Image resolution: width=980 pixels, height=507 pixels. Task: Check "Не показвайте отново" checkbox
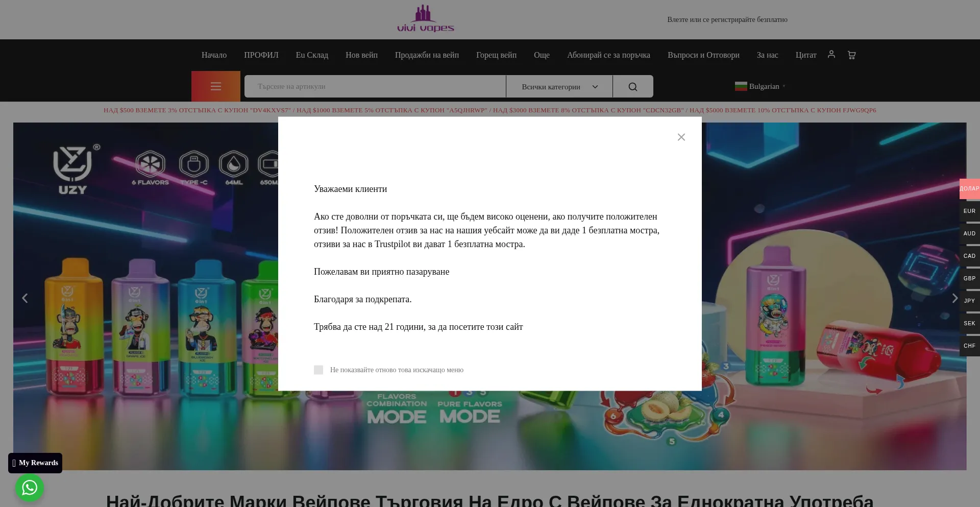318,370
